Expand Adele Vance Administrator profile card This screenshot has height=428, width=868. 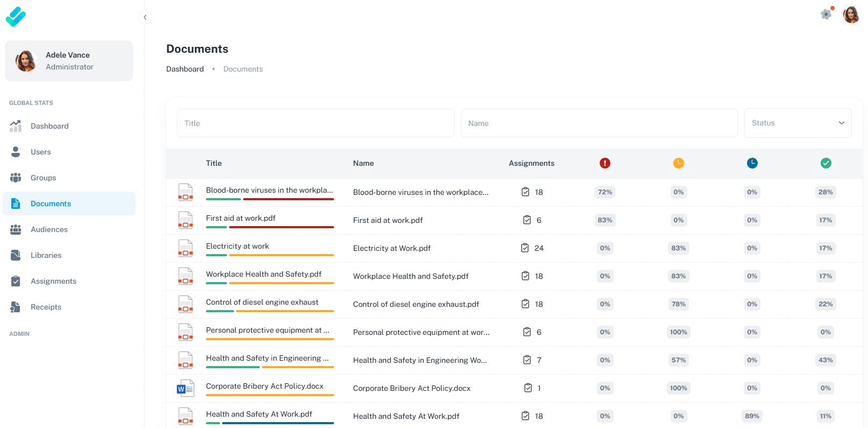point(69,61)
